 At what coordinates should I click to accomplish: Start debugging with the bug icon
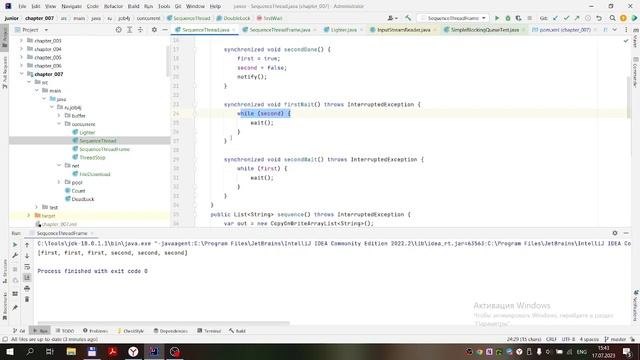coord(508,18)
